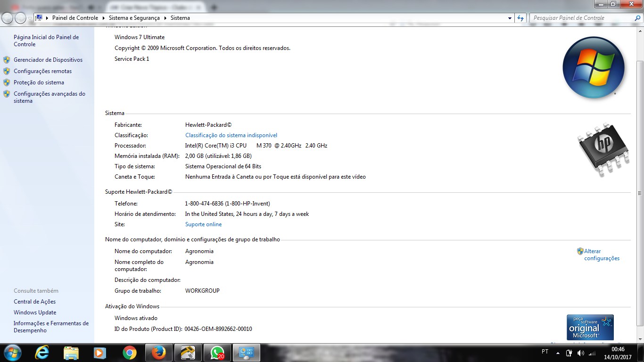Expand arrow after Sistema e Segurança
This screenshot has height=362, width=644.
point(165,18)
